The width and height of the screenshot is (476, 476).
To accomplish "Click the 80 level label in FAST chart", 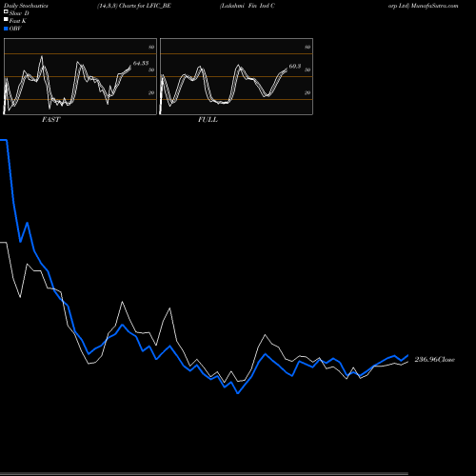I will coord(151,48).
